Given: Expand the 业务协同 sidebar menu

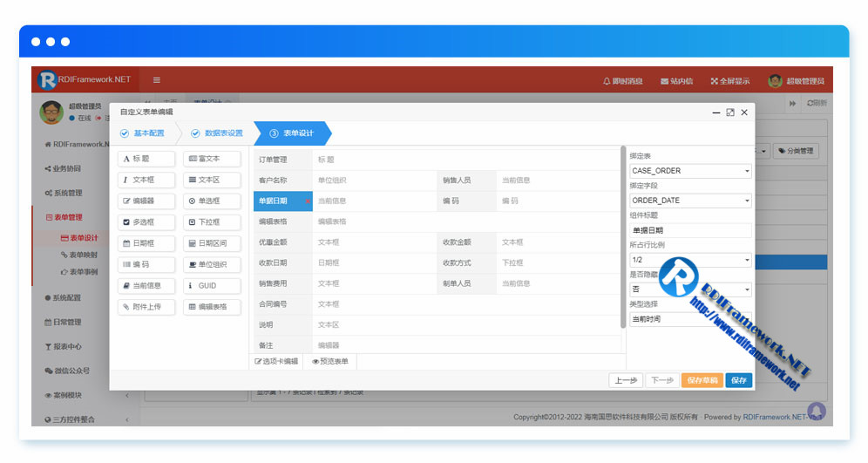Looking at the screenshot, I should (x=63, y=168).
